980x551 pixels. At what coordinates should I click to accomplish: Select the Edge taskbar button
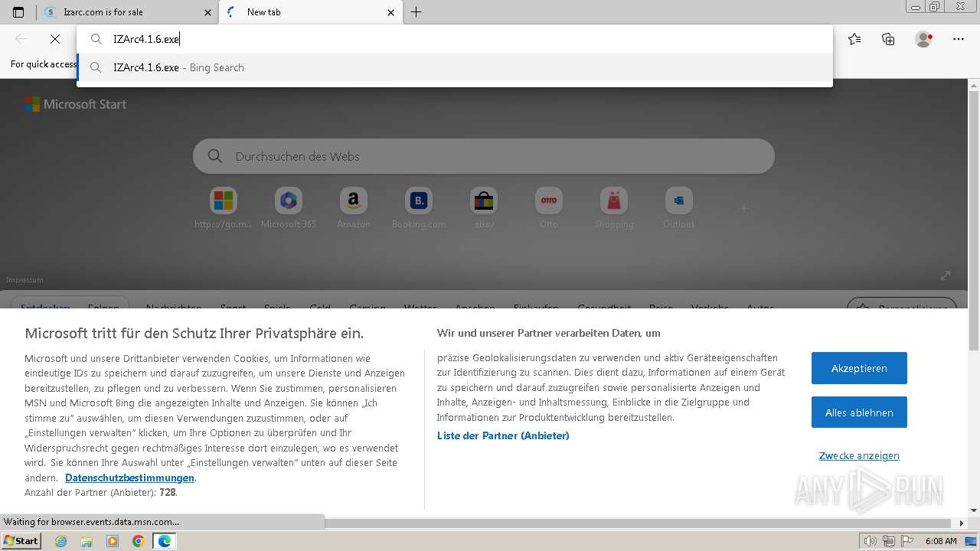tap(165, 541)
